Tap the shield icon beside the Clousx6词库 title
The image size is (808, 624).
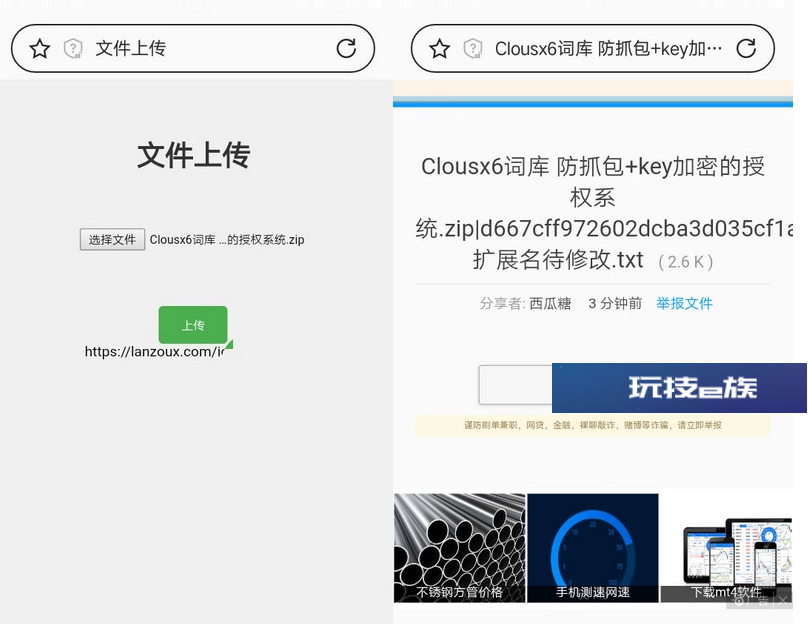tap(473, 49)
